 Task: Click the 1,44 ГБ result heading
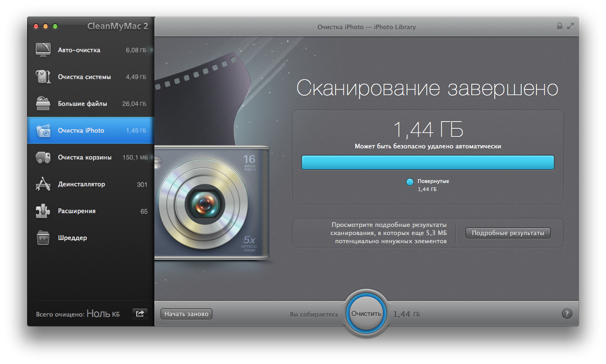428,129
